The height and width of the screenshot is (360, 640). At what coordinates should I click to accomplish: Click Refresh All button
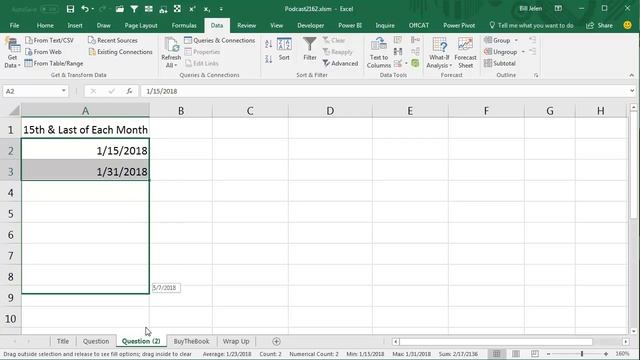click(x=171, y=53)
